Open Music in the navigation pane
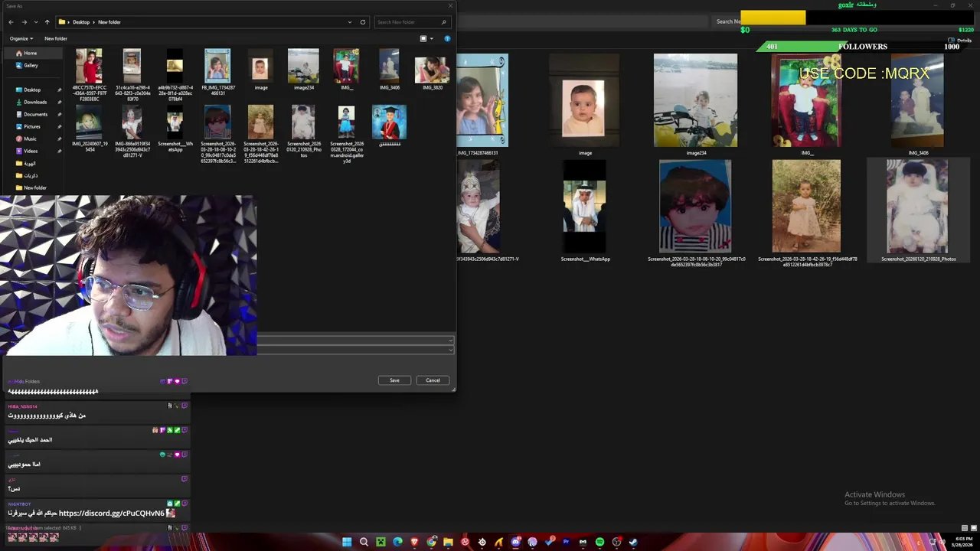The width and height of the screenshot is (980, 551). tap(30, 139)
